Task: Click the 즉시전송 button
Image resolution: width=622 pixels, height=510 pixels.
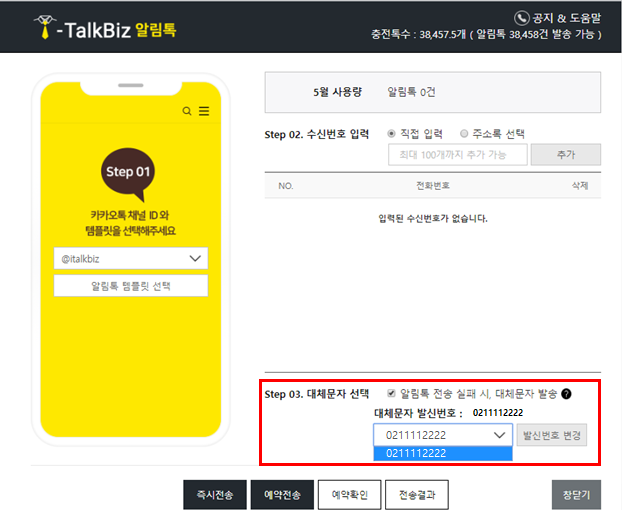Action: [x=215, y=495]
